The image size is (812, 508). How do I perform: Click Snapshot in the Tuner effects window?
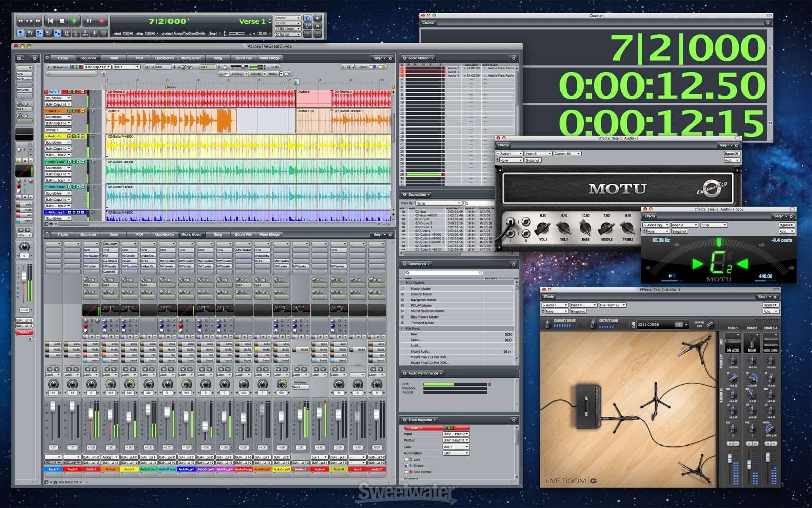click(x=680, y=231)
